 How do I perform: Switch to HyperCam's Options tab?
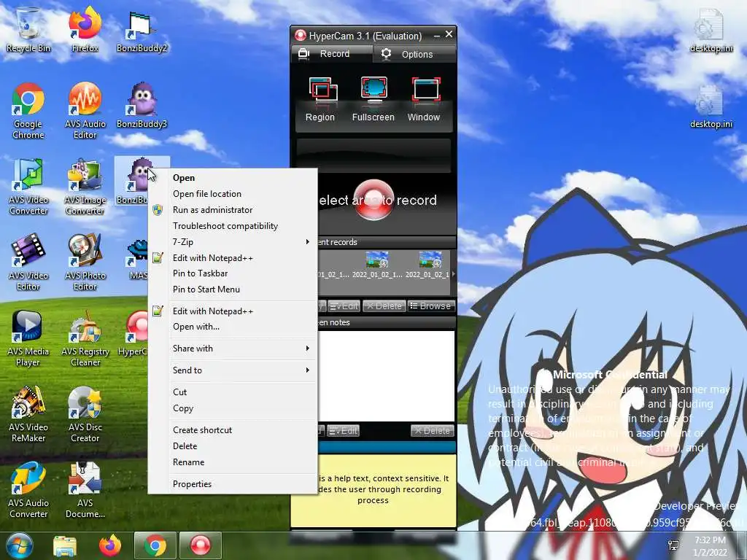pos(414,54)
